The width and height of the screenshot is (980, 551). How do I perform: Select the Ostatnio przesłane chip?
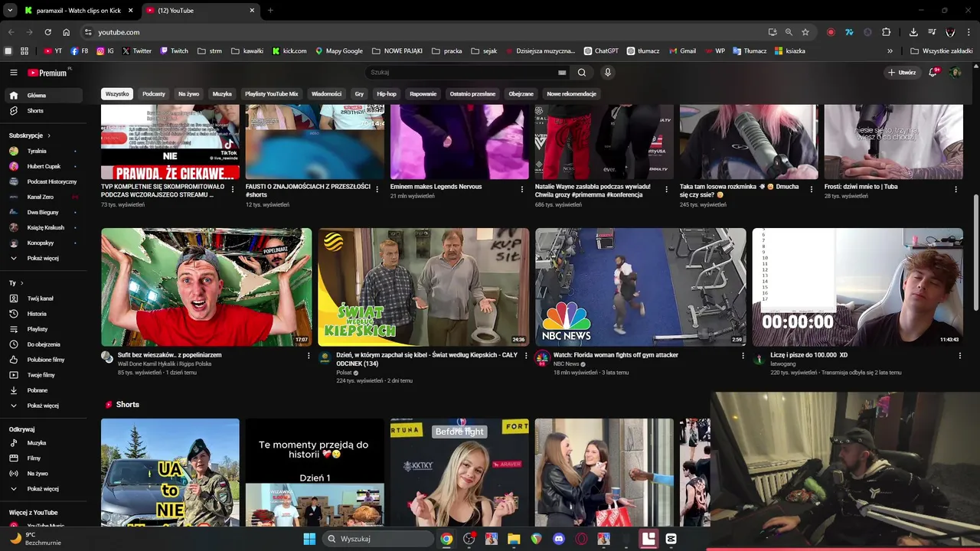pyautogui.click(x=472, y=94)
